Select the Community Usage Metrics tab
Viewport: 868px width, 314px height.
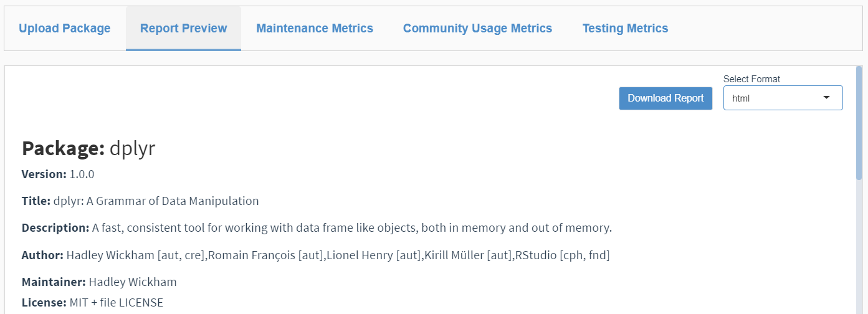477,29
